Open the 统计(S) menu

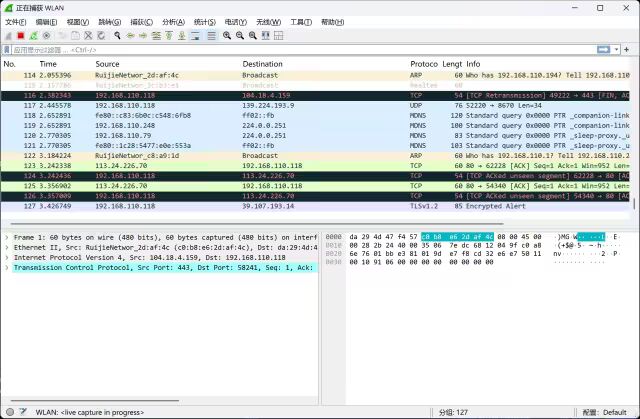click(x=204, y=22)
